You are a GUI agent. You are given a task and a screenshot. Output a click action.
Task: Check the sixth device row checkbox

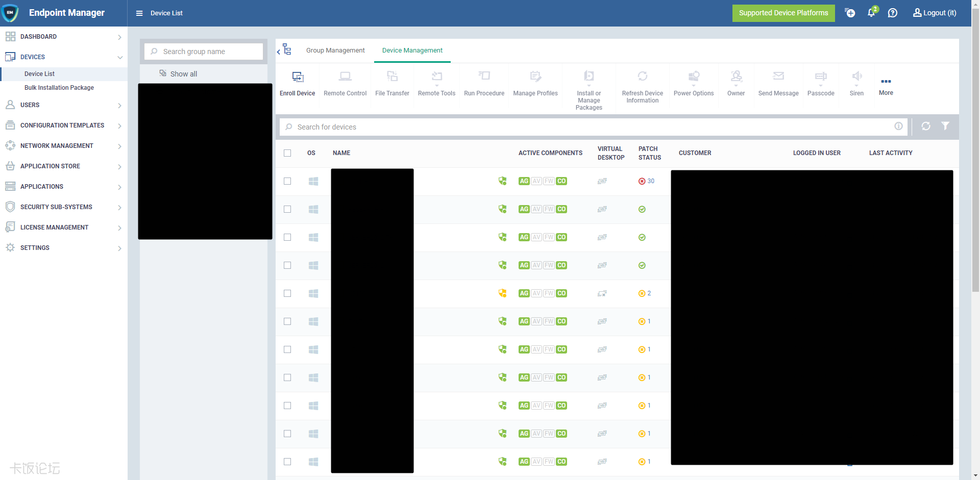click(x=287, y=321)
